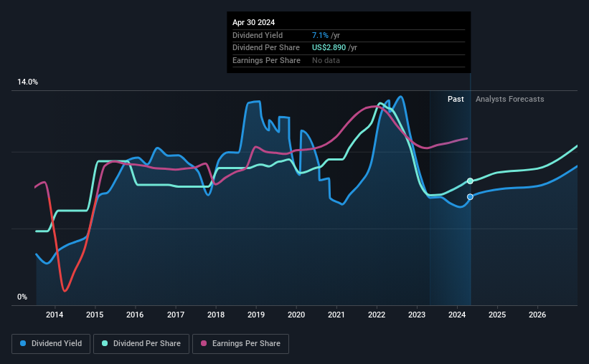Click the US$2.890 dividend per share value
The image size is (589, 364).
[x=329, y=48]
